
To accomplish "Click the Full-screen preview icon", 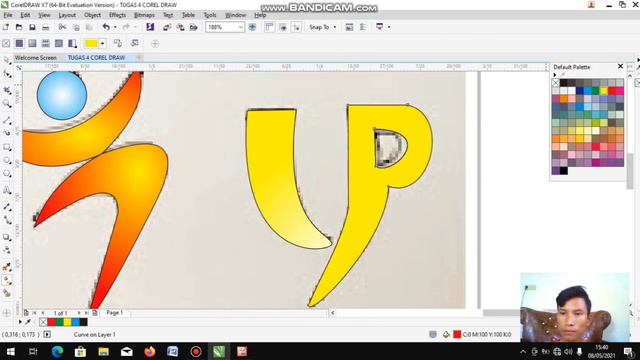I will click(252, 27).
